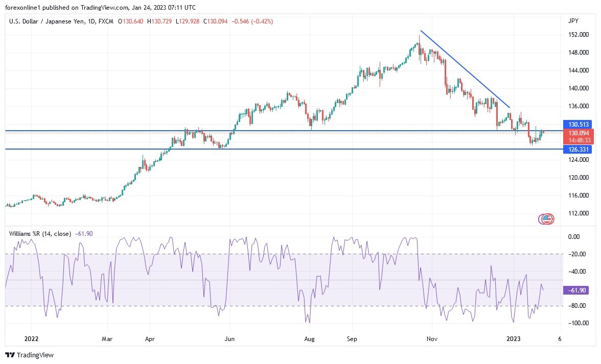Click the JPY currency axis label
This screenshot has height=364, width=601.
[573, 21]
